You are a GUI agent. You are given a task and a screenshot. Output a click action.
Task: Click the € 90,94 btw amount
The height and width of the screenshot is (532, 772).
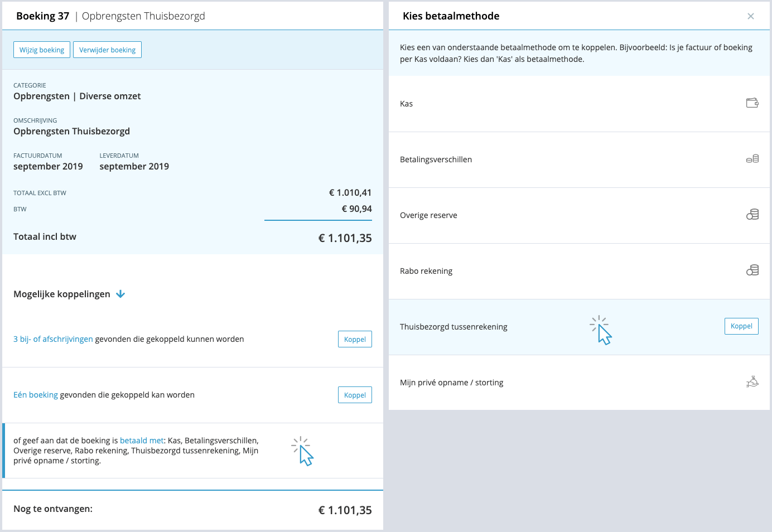[356, 209]
